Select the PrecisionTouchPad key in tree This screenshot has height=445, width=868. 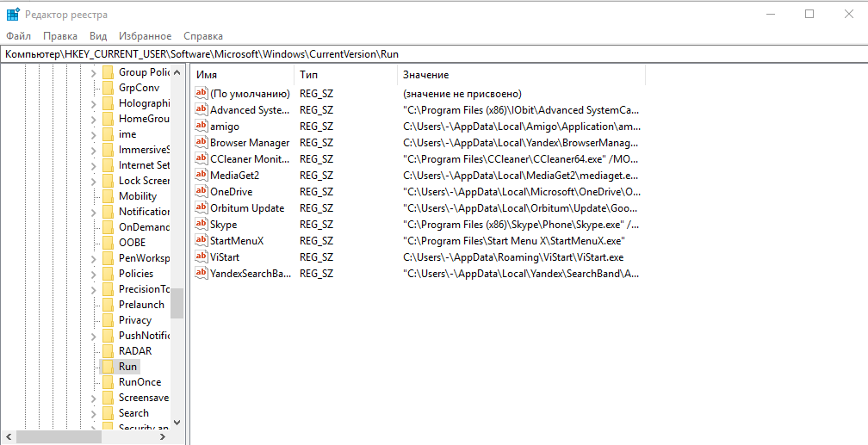coord(143,289)
